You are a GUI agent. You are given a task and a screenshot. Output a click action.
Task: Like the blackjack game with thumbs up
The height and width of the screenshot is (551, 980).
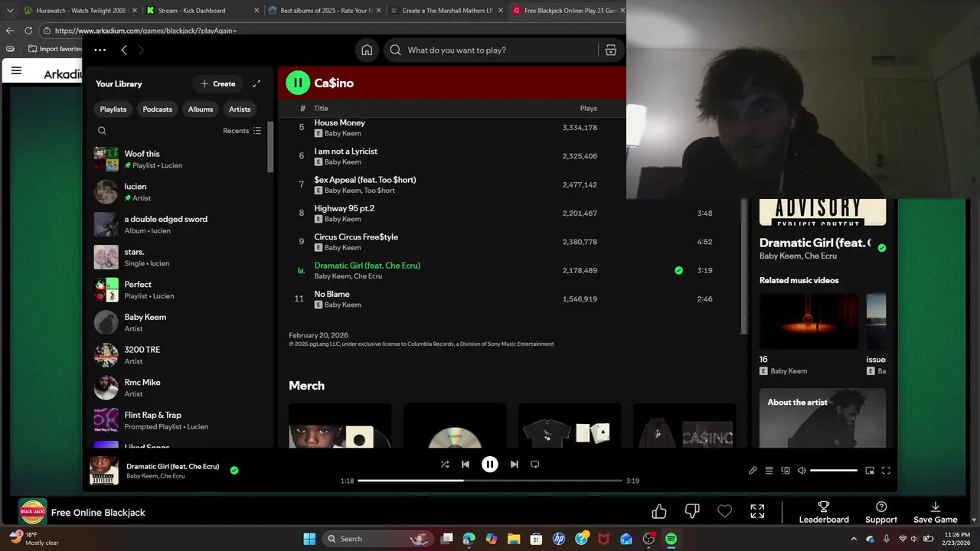pos(659,511)
